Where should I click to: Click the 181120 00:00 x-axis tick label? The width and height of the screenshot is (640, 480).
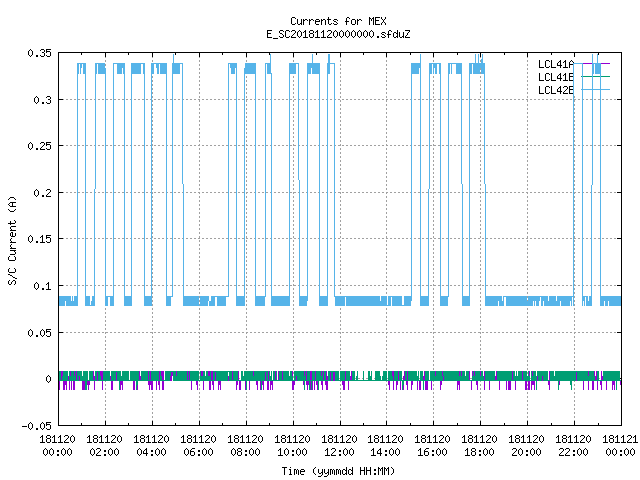pyautogui.click(x=58, y=446)
